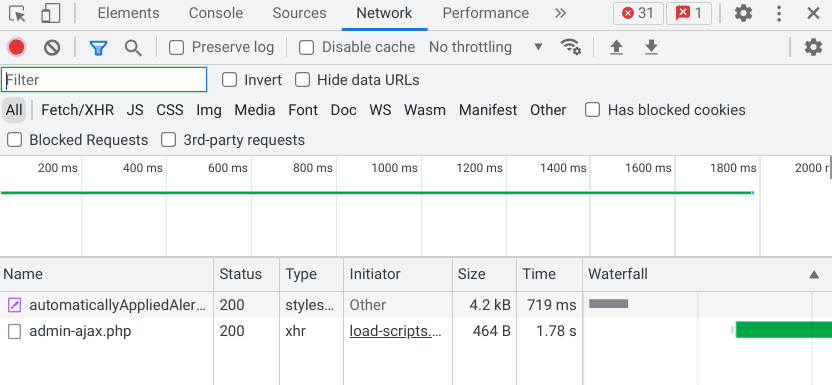Filter requests by JS
Viewport: 832px width, 385px height.
[x=135, y=110]
